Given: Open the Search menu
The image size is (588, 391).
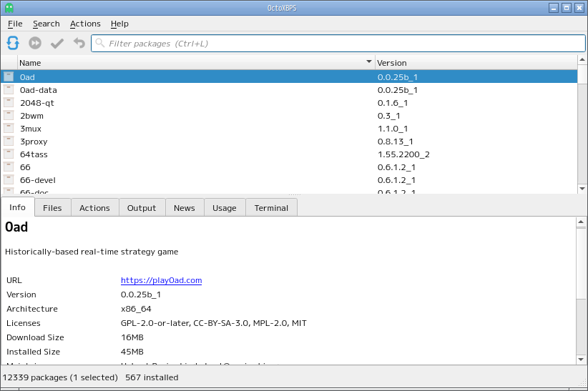Looking at the screenshot, I should pyautogui.click(x=46, y=24).
